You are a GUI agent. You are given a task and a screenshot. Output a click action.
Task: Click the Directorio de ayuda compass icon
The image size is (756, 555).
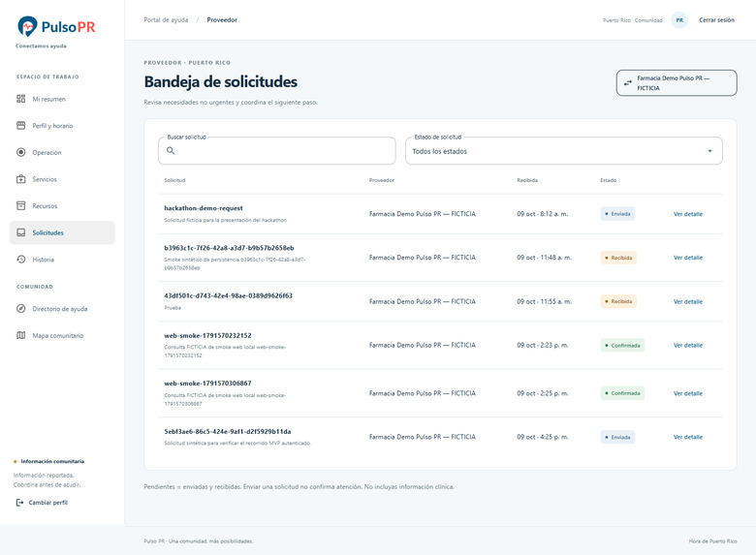(x=20, y=309)
